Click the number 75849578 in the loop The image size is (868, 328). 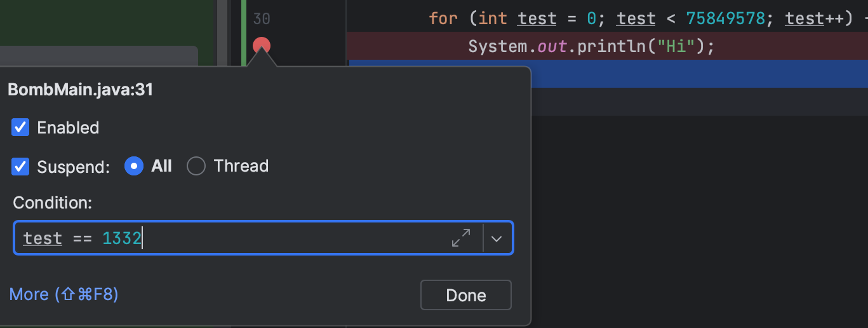(725, 18)
